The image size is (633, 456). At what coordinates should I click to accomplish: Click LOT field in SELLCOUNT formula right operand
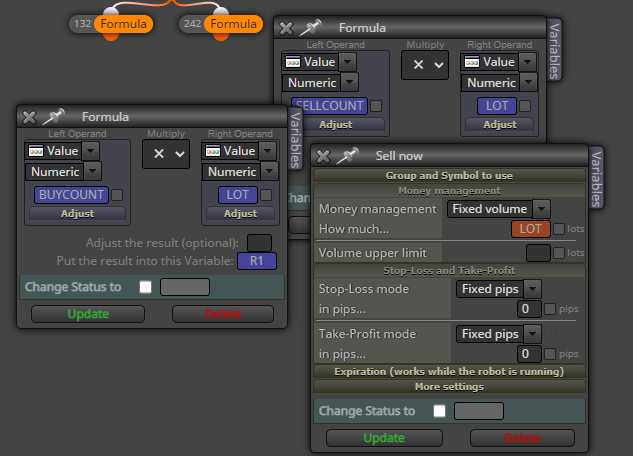(497, 106)
